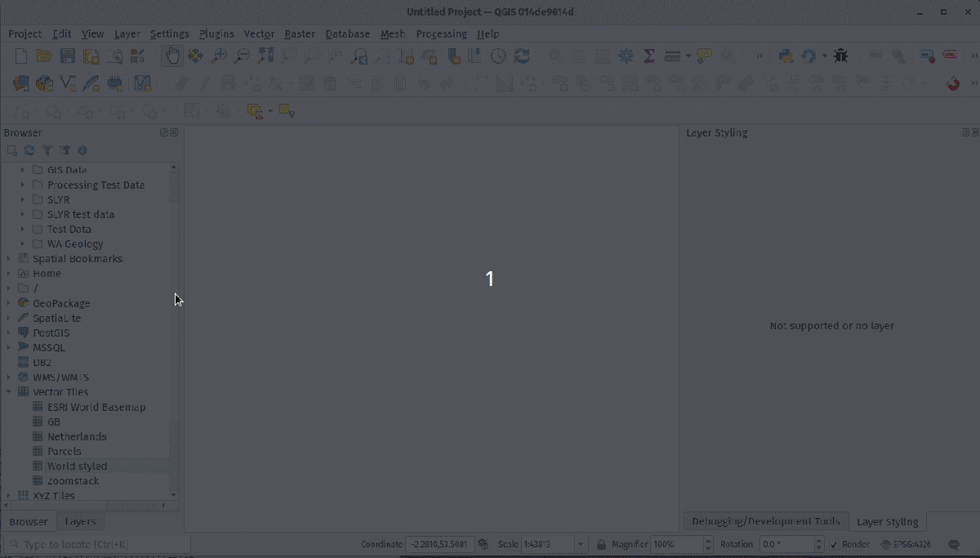Expand the GeoPackage tree node
This screenshot has height=558, width=980.
pos(9,303)
